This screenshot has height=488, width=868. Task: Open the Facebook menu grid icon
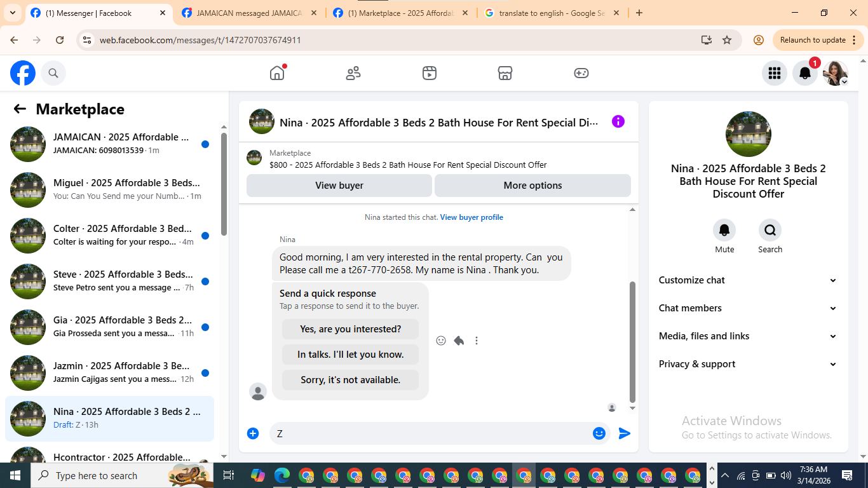pyautogui.click(x=774, y=73)
